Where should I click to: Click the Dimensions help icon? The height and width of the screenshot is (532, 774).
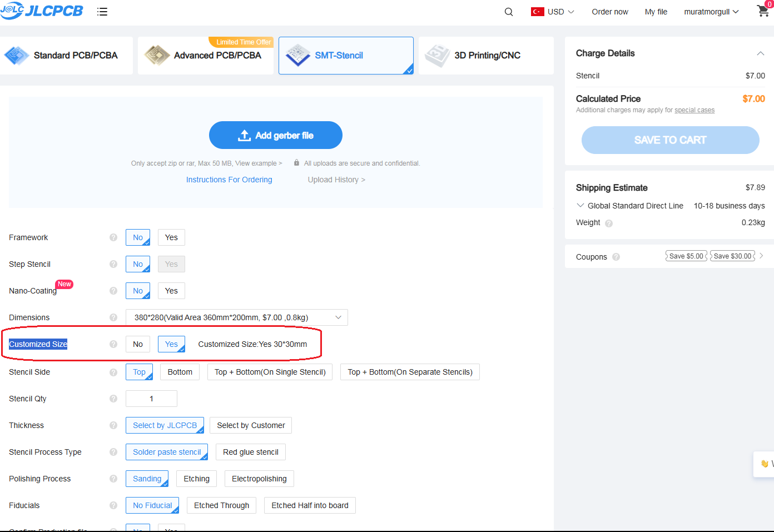(113, 317)
